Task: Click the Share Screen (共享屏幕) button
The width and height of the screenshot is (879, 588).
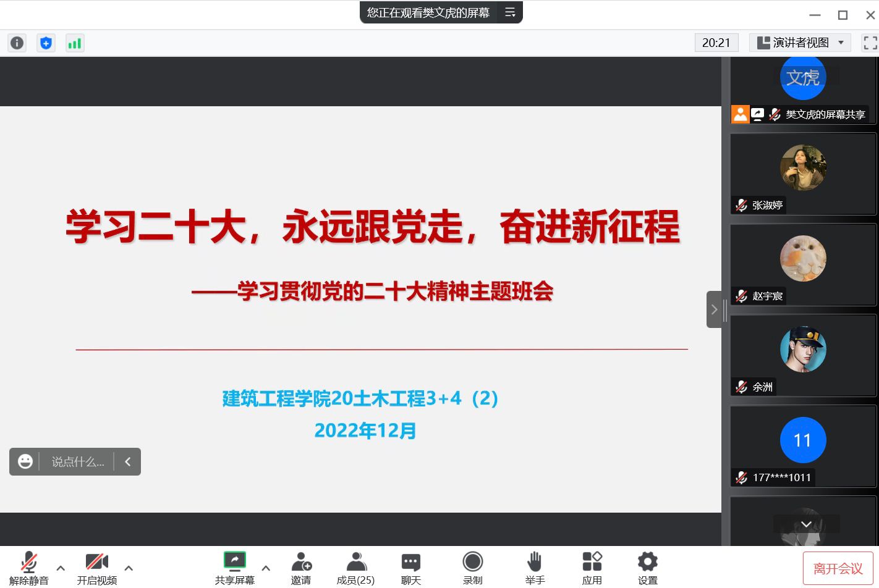Action: coord(234,568)
